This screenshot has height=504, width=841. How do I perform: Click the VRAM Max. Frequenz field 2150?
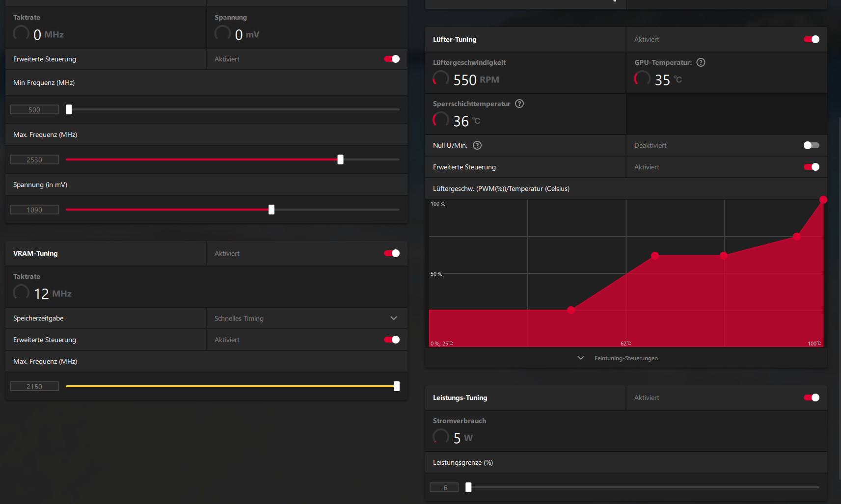point(34,386)
